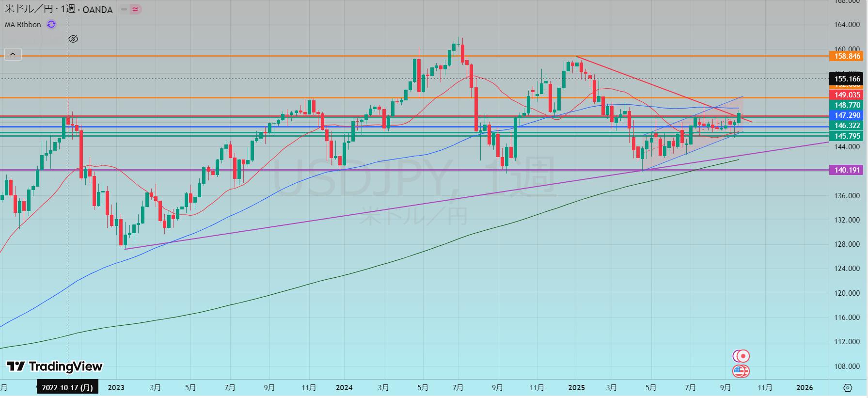Click the TradingView logo

pyautogui.click(x=54, y=366)
